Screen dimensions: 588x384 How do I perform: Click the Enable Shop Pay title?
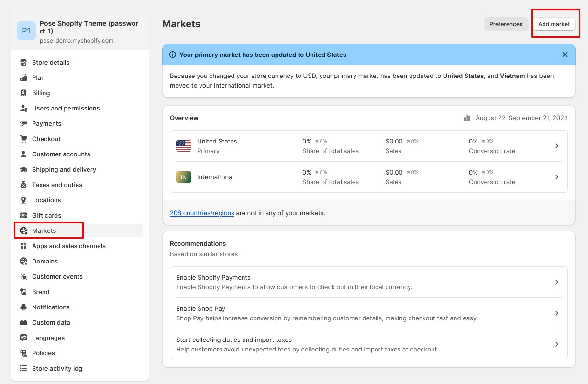(x=200, y=308)
